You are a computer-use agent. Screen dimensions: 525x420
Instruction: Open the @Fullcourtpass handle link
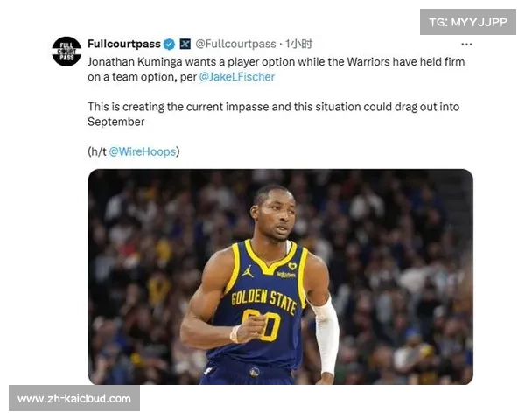pyautogui.click(x=235, y=44)
